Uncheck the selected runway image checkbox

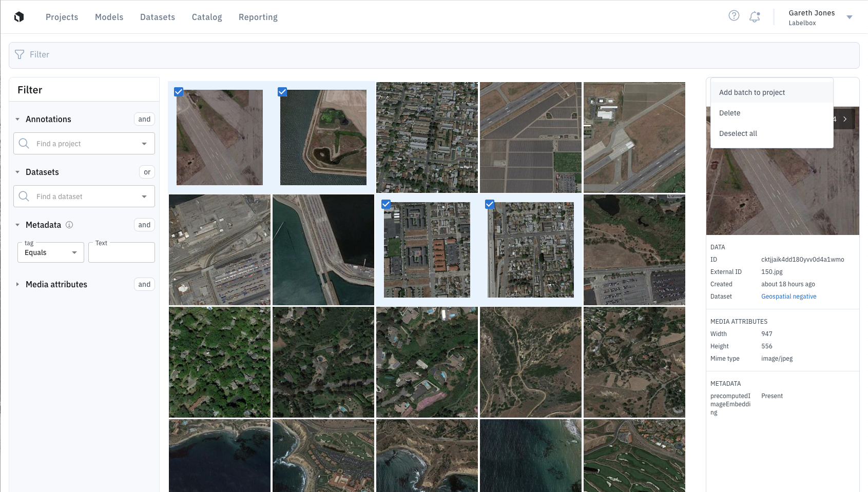[179, 92]
